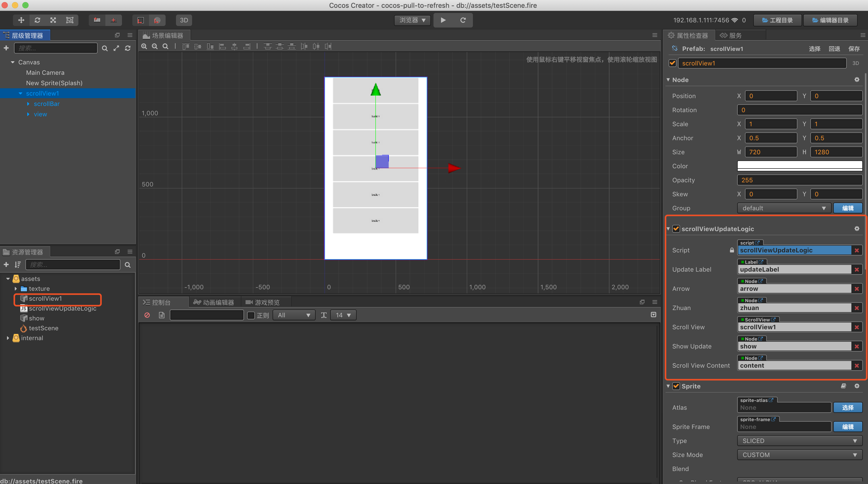The image size is (868, 484).
Task: Open the Group default dropdown
Action: click(x=784, y=208)
